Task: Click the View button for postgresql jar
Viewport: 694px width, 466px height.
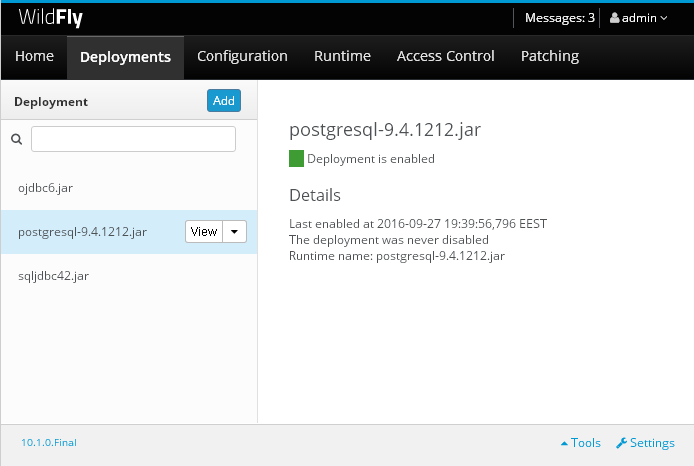Action: click(x=204, y=232)
